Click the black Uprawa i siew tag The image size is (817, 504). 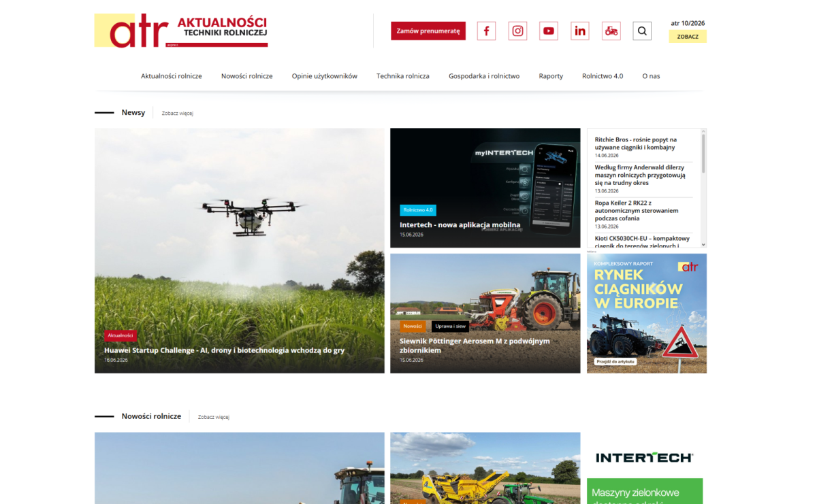(450, 326)
